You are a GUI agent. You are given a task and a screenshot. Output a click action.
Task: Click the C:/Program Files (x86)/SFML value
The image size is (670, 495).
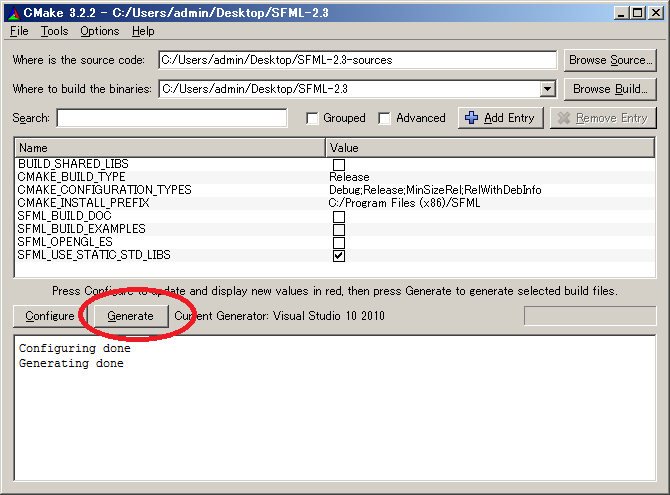coord(404,203)
